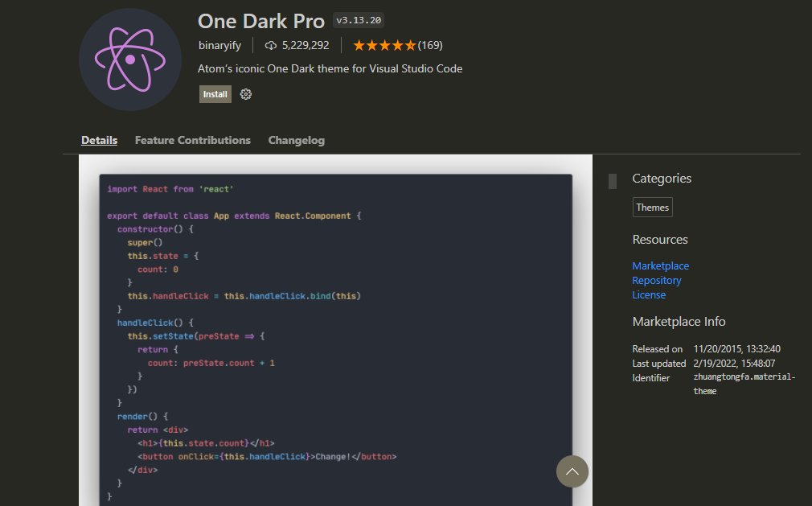Open the Repository link
Image resolution: width=812 pixels, height=506 pixels.
pyautogui.click(x=656, y=280)
